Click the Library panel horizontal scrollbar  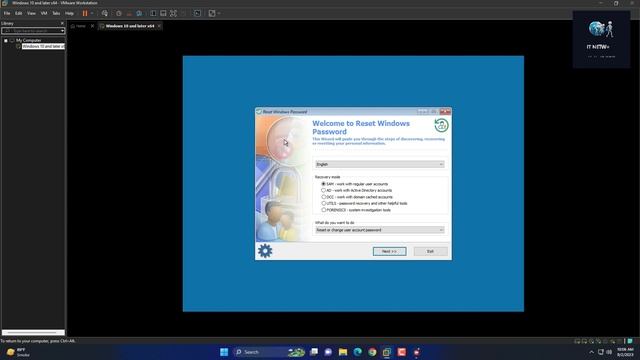point(33,333)
